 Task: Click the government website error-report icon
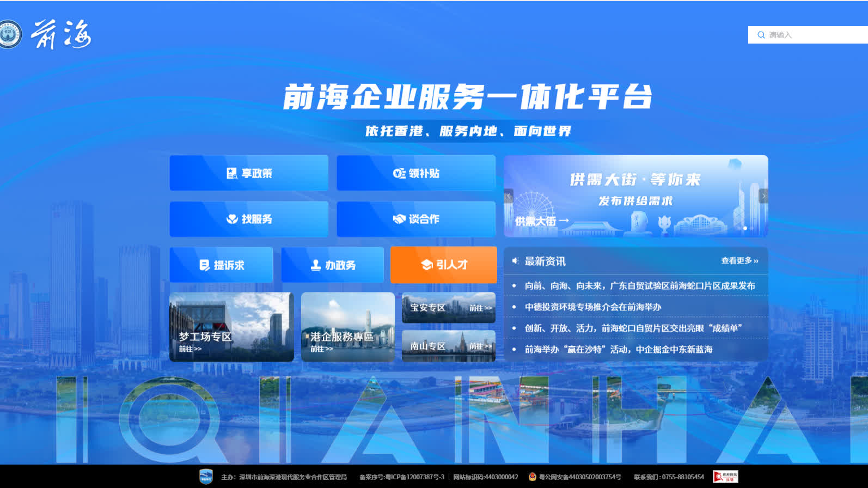coord(725,477)
